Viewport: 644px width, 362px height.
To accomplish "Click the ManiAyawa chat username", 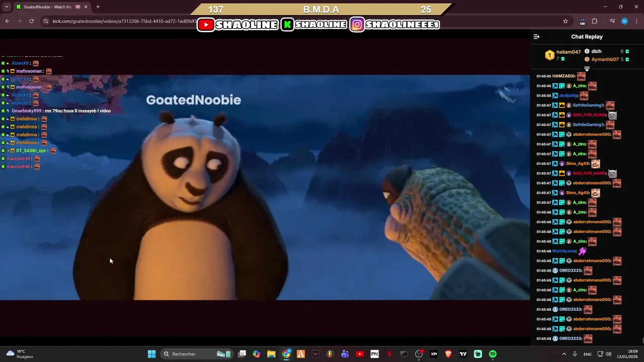I will point(564,251).
